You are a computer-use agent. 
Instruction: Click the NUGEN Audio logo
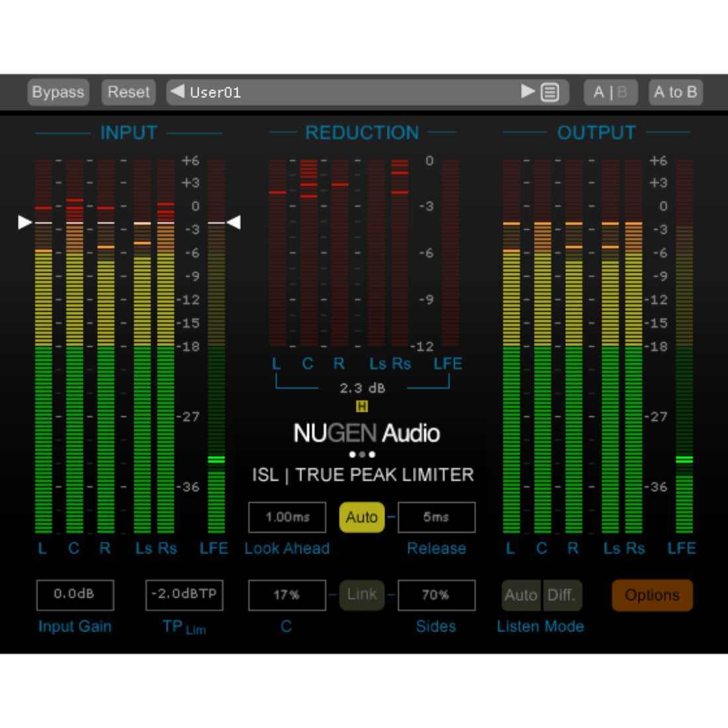click(x=367, y=433)
